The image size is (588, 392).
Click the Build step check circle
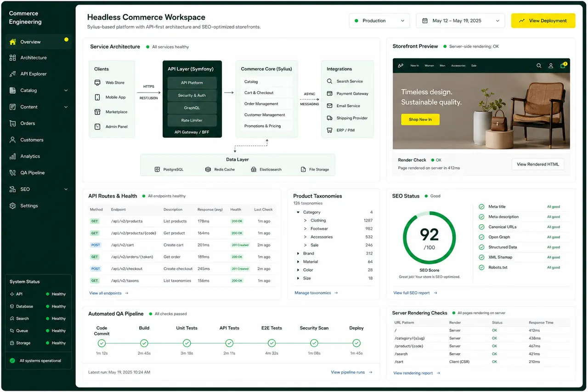click(144, 343)
